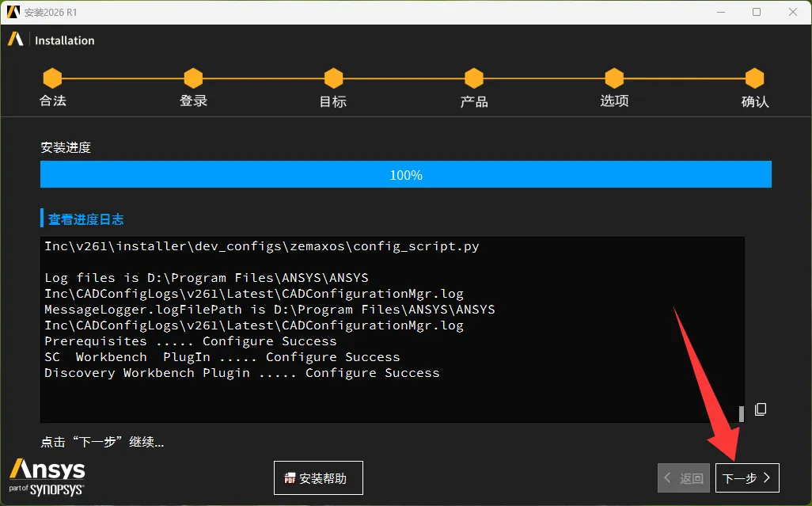Viewport: 812px width, 506px height.
Task: Click the 确认 step hexagon marker
Action: tap(754, 78)
